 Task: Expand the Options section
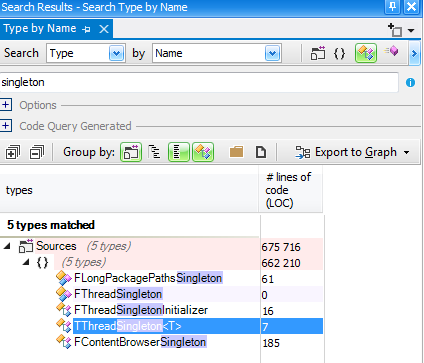point(6,105)
